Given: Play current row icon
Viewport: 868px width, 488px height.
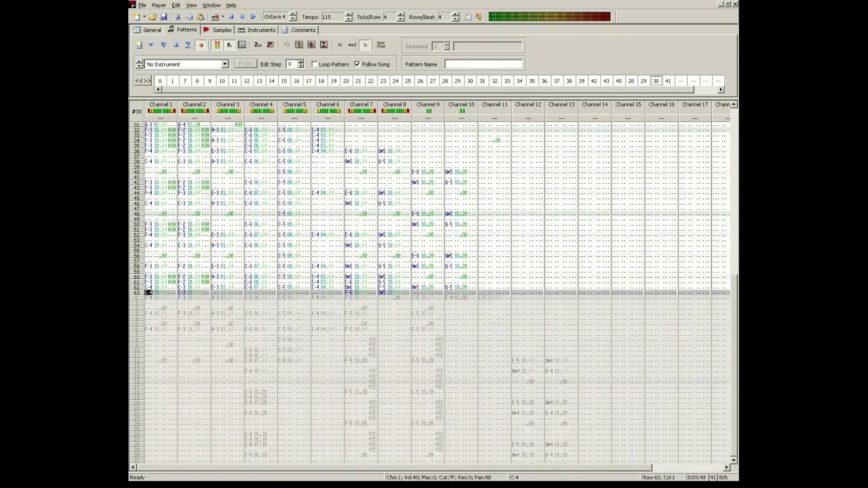Looking at the screenshot, I should tap(188, 45).
